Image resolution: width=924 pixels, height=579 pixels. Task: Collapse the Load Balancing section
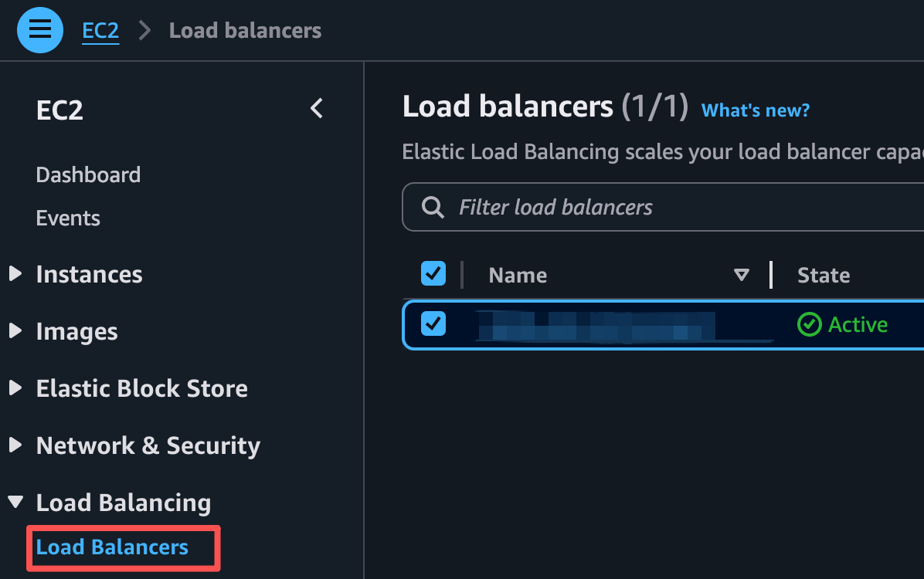pyautogui.click(x=15, y=502)
